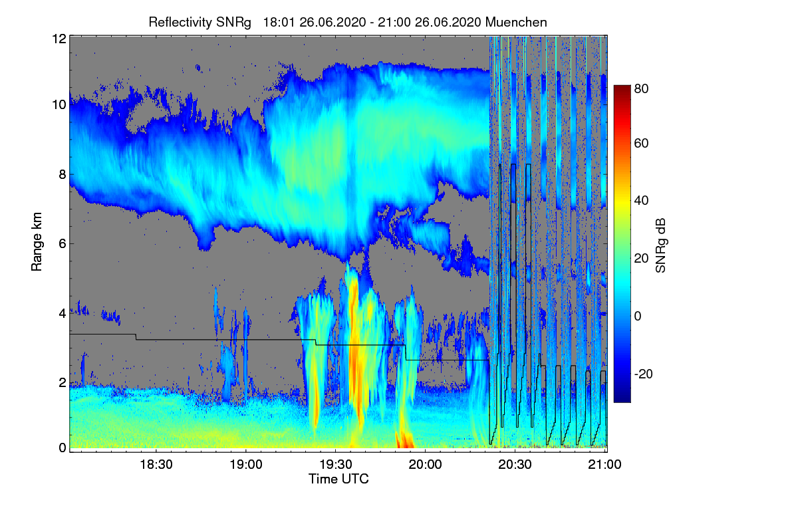Image resolution: width=798 pixels, height=532 pixels.
Task: Click the 20:30 time tick label
Action: tap(515, 464)
